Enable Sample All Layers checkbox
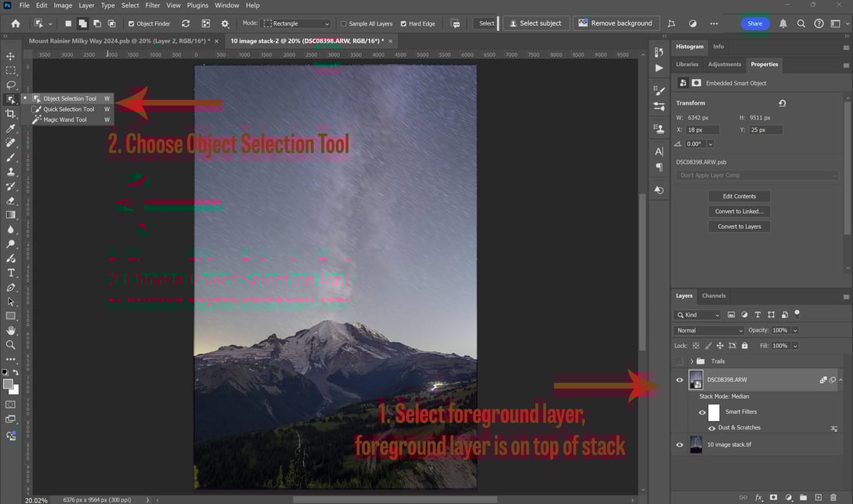The height and width of the screenshot is (504, 853). coord(344,24)
